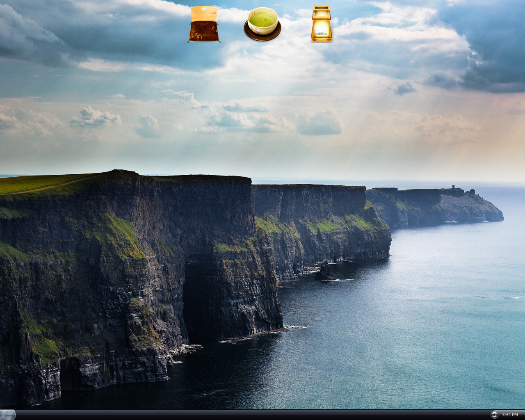Open the Windows Start orb
Viewport: 525px width, 420px height.
(7, 415)
